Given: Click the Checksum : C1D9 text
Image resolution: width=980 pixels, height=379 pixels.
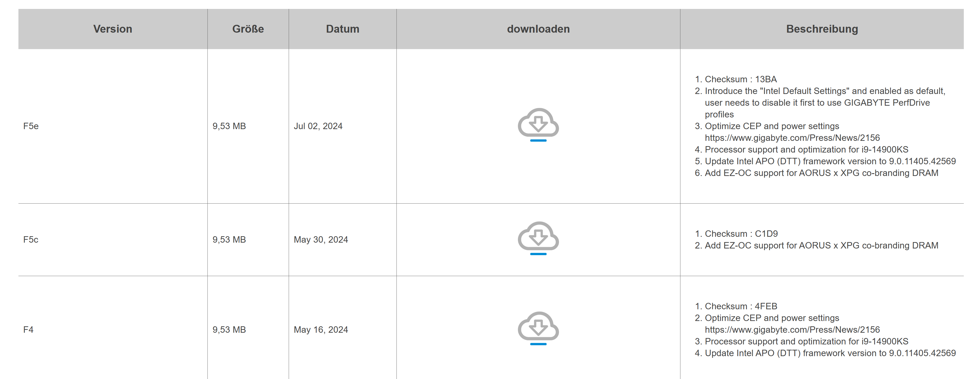Looking at the screenshot, I should 741,233.
